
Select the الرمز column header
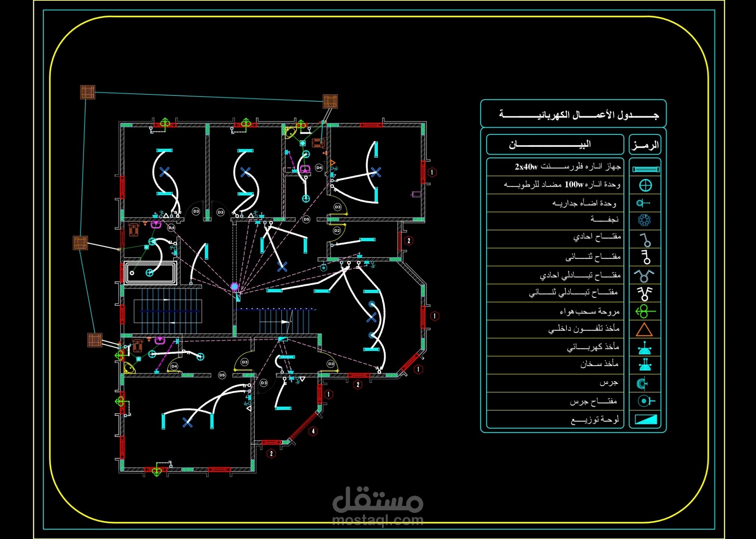coord(645,145)
